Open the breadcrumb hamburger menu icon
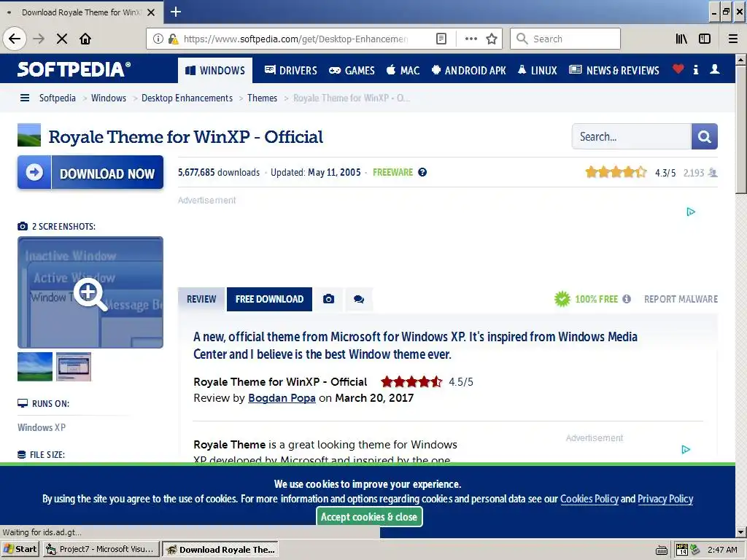The height and width of the screenshot is (560, 747). (x=25, y=98)
